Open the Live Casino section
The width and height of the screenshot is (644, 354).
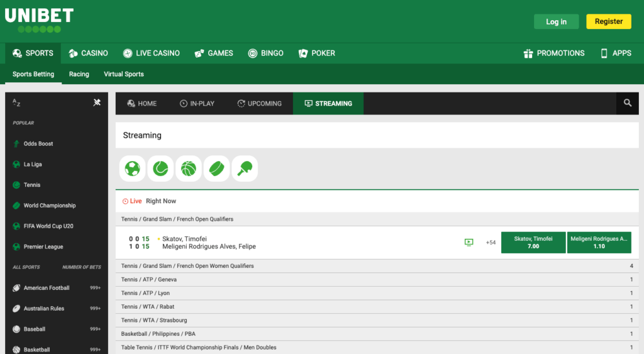pos(152,53)
